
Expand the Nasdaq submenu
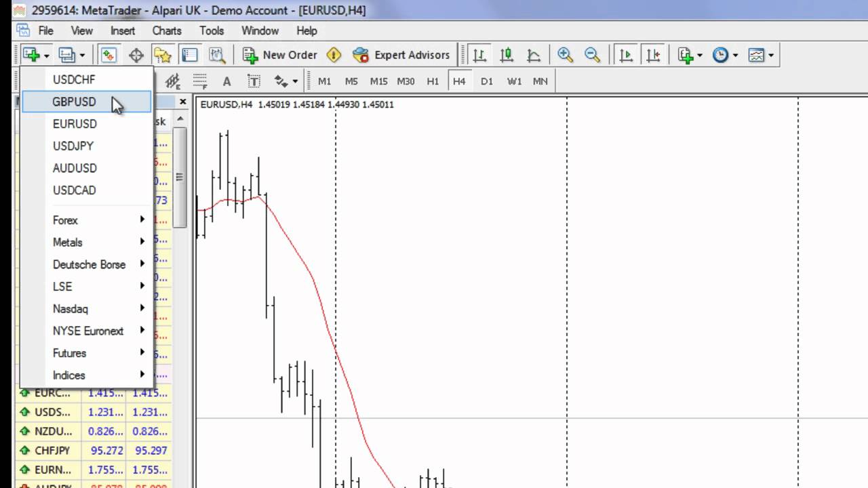86,308
